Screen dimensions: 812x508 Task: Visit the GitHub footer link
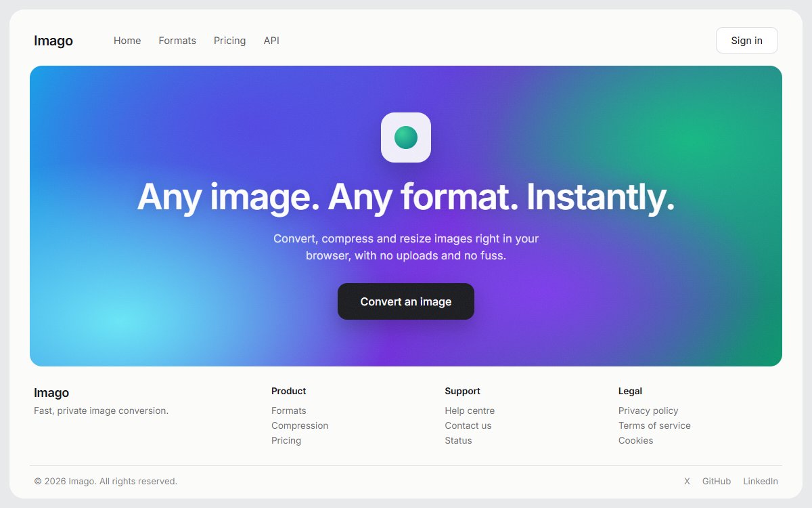(717, 482)
